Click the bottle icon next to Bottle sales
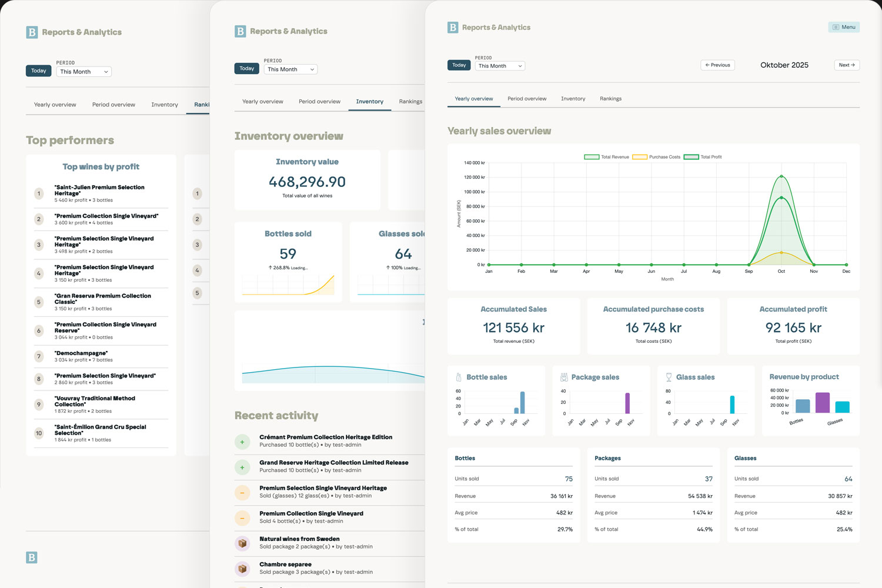 coord(459,377)
